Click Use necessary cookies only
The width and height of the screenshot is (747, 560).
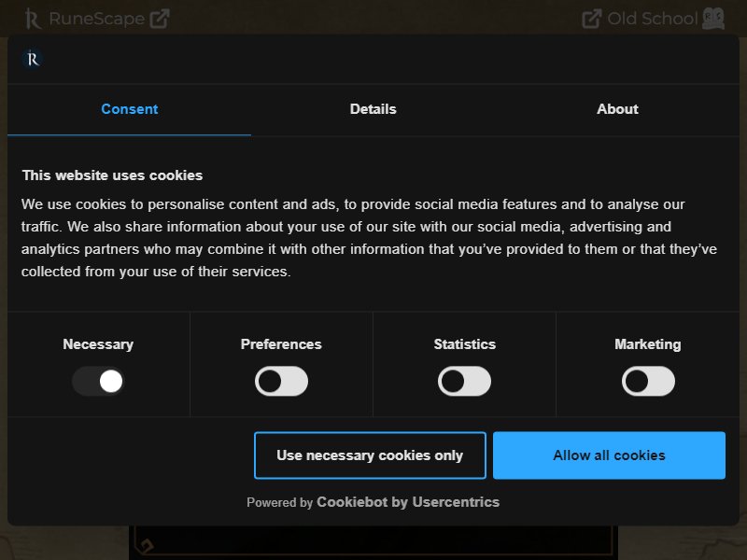(x=370, y=455)
